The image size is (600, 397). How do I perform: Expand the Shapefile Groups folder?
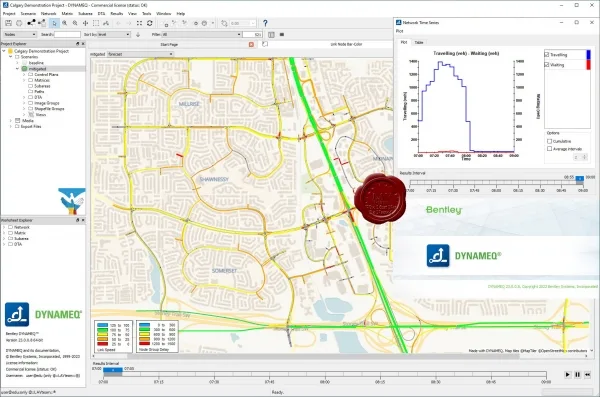point(24,109)
